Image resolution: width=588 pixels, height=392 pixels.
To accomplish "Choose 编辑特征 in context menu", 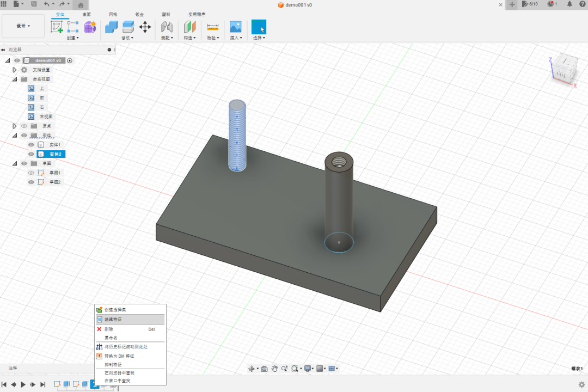I will click(x=130, y=319).
